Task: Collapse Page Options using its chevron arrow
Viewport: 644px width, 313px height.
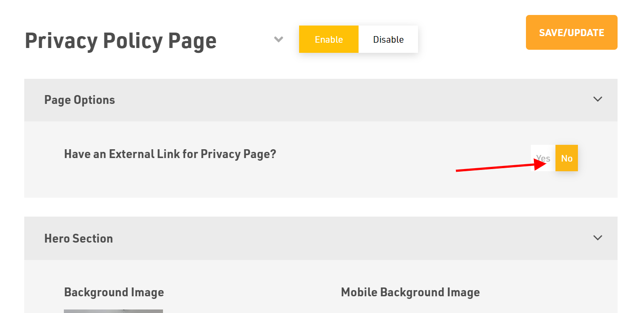Action: (597, 99)
